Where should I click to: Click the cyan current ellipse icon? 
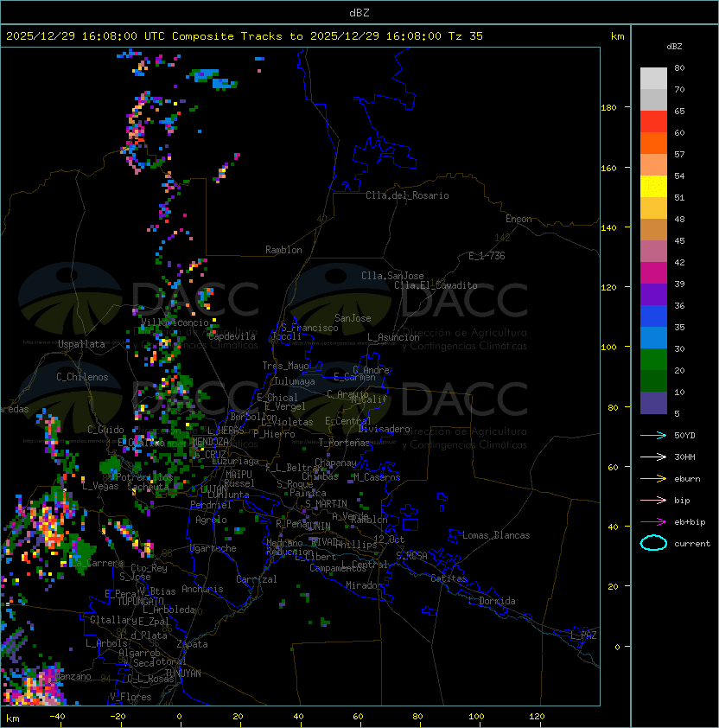[653, 543]
